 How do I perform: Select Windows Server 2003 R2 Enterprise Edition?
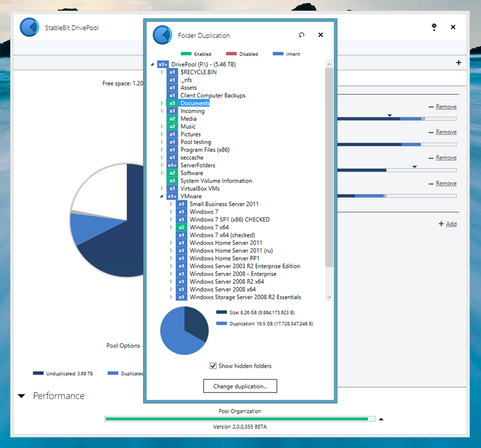[x=245, y=266]
